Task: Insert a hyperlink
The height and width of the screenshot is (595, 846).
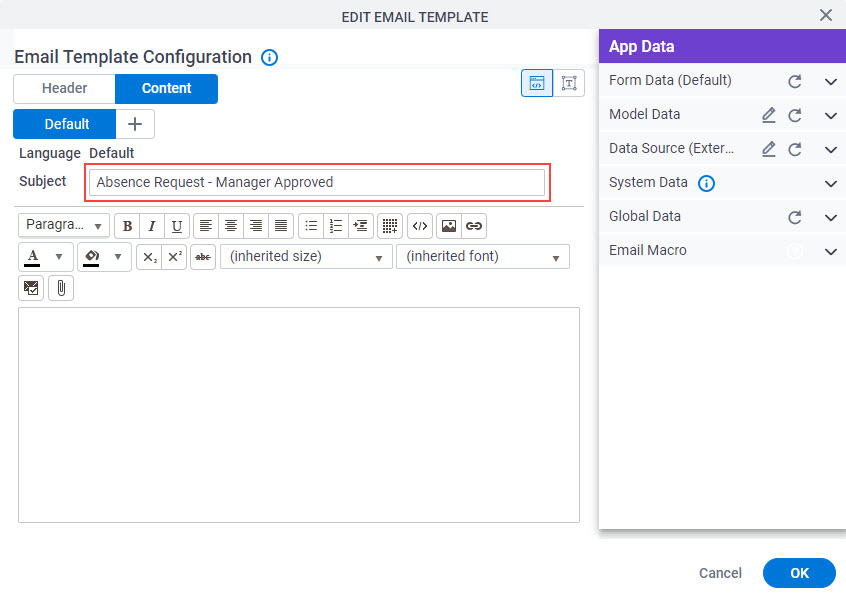Action: tap(474, 226)
